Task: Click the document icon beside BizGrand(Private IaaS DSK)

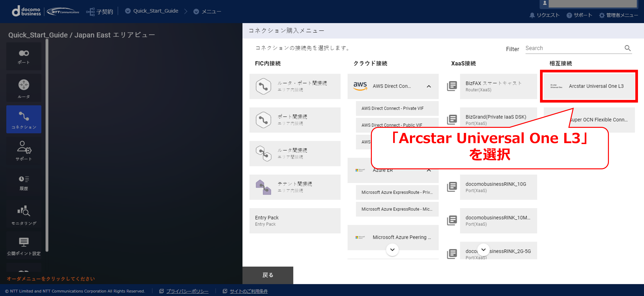Action: coord(452,120)
